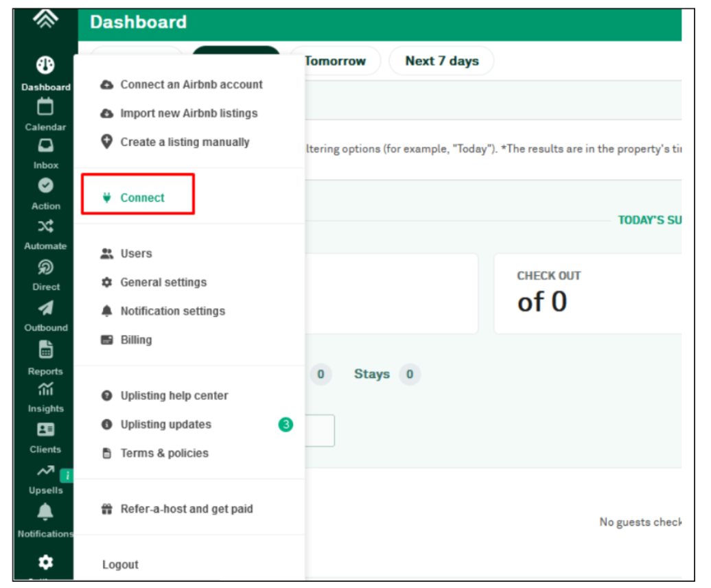
Task: Click the TODAY'S SU heading text
Action: point(650,220)
